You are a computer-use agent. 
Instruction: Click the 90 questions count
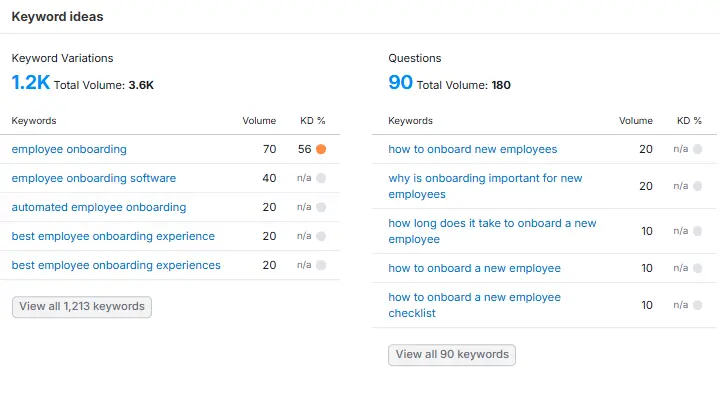(400, 83)
